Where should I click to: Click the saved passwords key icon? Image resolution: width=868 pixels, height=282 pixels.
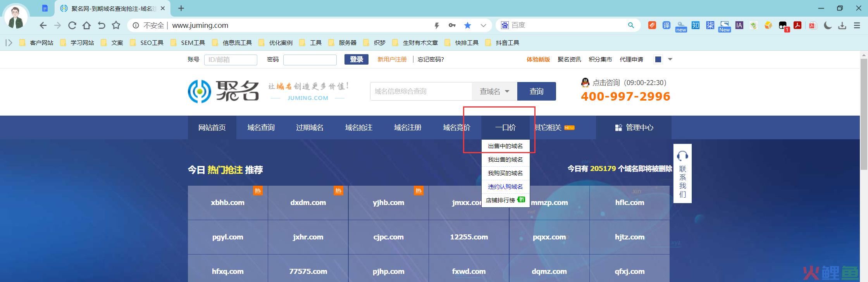(x=452, y=26)
